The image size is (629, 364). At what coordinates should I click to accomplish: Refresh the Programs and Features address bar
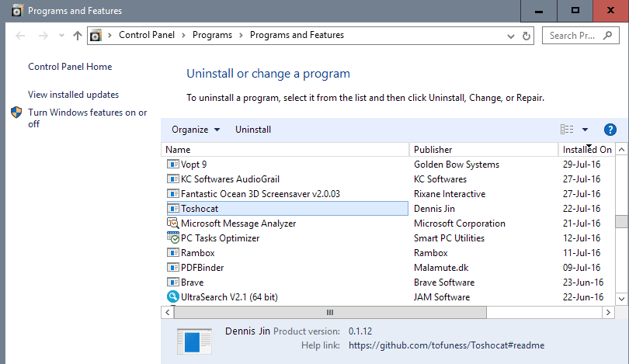pos(526,36)
